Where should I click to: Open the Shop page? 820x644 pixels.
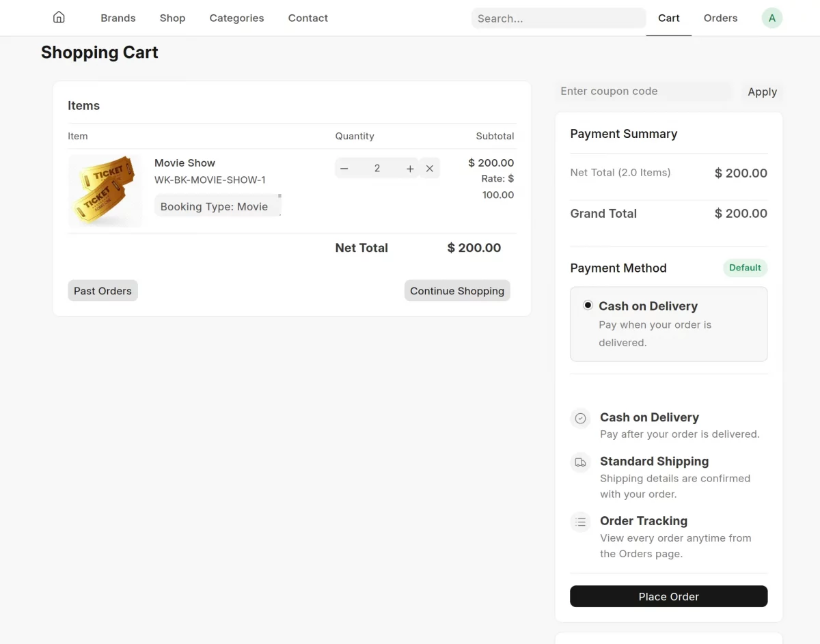tap(172, 18)
